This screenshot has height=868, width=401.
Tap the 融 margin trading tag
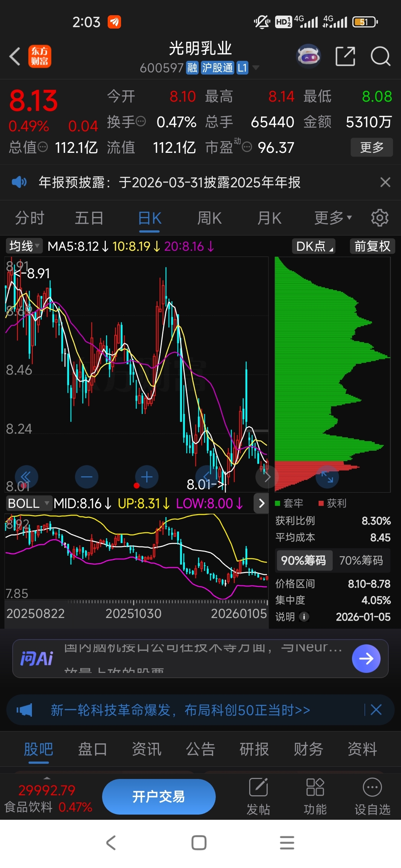pyautogui.click(x=192, y=68)
